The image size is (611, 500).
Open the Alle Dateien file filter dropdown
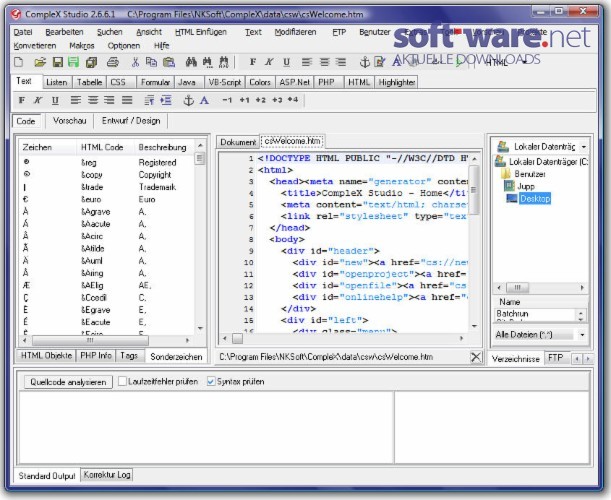pyautogui.click(x=582, y=335)
